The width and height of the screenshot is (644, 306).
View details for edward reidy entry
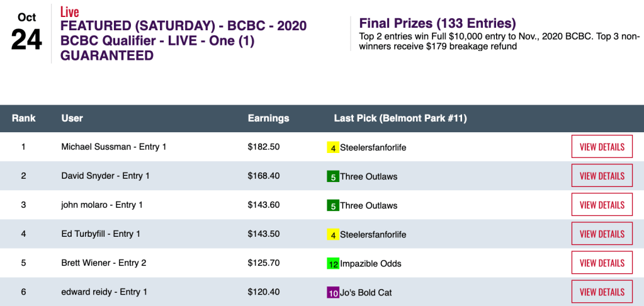coord(602,292)
